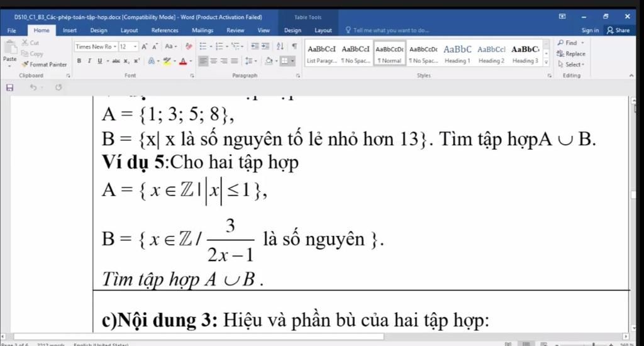Screen dimensions: 644x346
Task: Switch to the Insert tab
Action: (69, 30)
